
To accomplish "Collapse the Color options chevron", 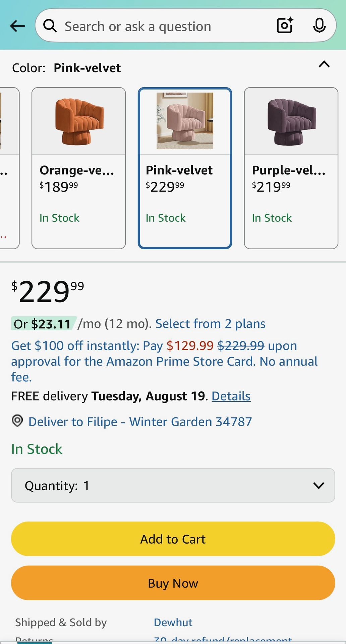I will (x=324, y=64).
